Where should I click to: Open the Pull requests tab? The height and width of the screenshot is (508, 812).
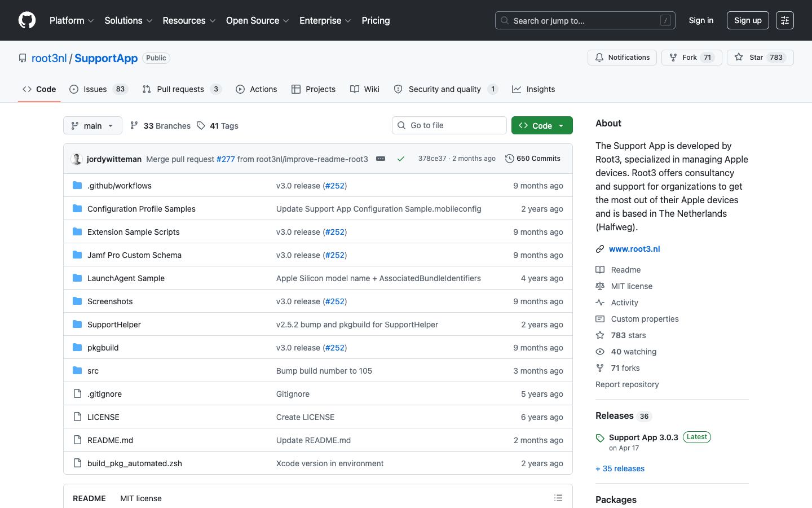(182, 89)
